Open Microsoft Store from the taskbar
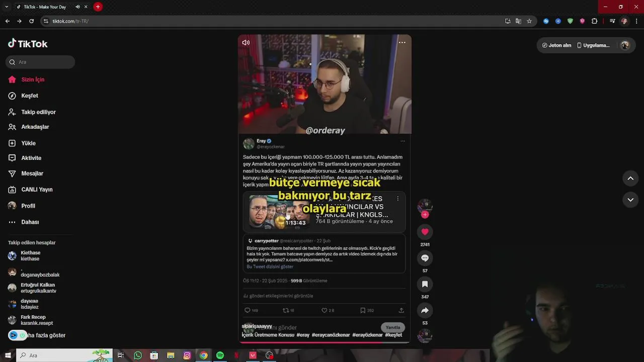Image resolution: width=644 pixels, height=362 pixels. 154,355
